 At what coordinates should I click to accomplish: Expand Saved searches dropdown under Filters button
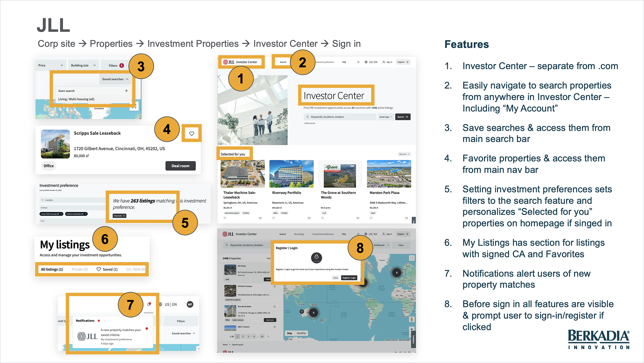183,333
